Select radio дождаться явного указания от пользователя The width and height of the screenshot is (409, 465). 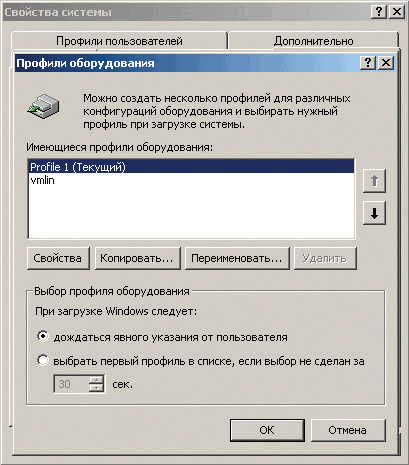pos(43,336)
